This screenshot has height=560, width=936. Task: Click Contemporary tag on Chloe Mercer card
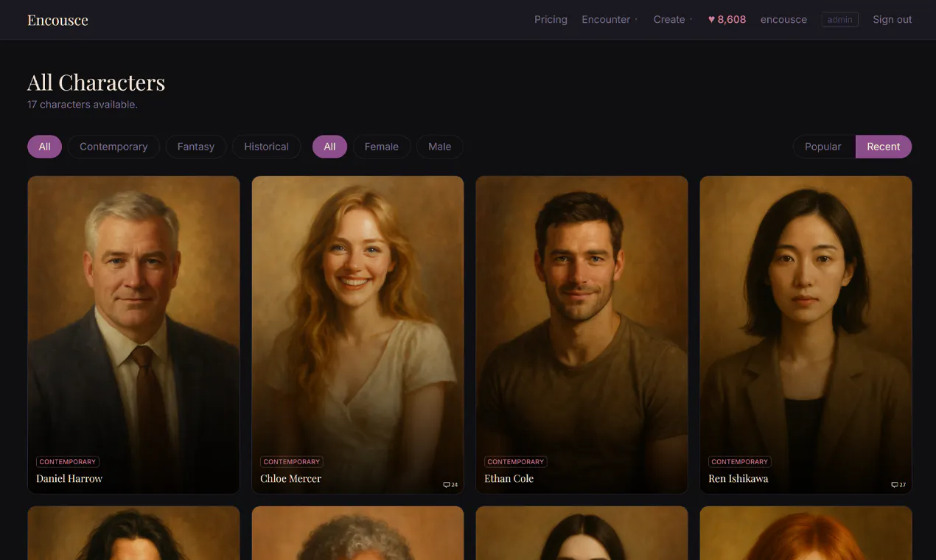(292, 462)
